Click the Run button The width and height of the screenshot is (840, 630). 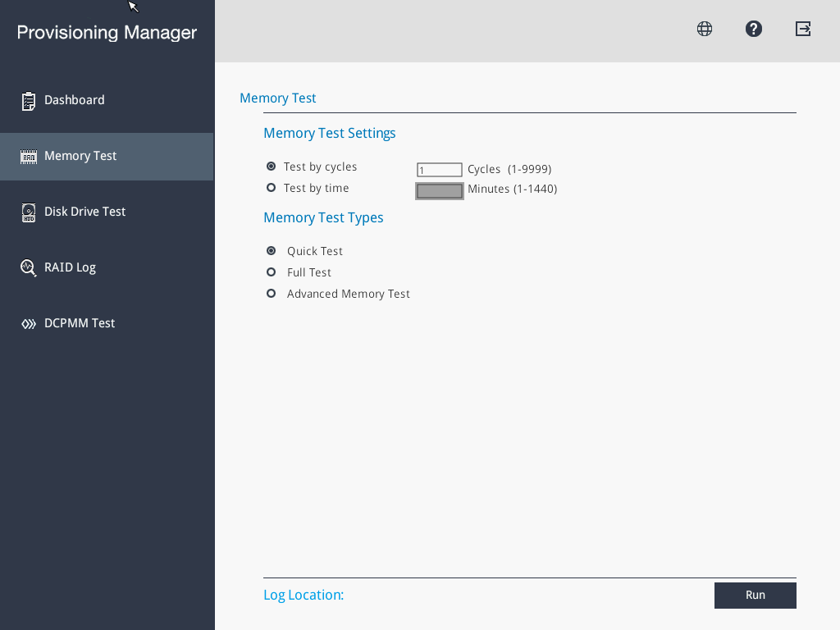point(756,596)
